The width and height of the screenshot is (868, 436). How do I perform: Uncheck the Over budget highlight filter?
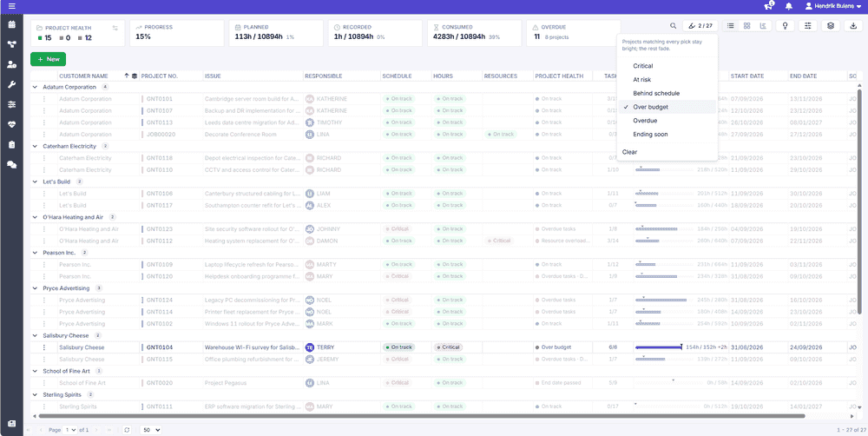point(667,107)
